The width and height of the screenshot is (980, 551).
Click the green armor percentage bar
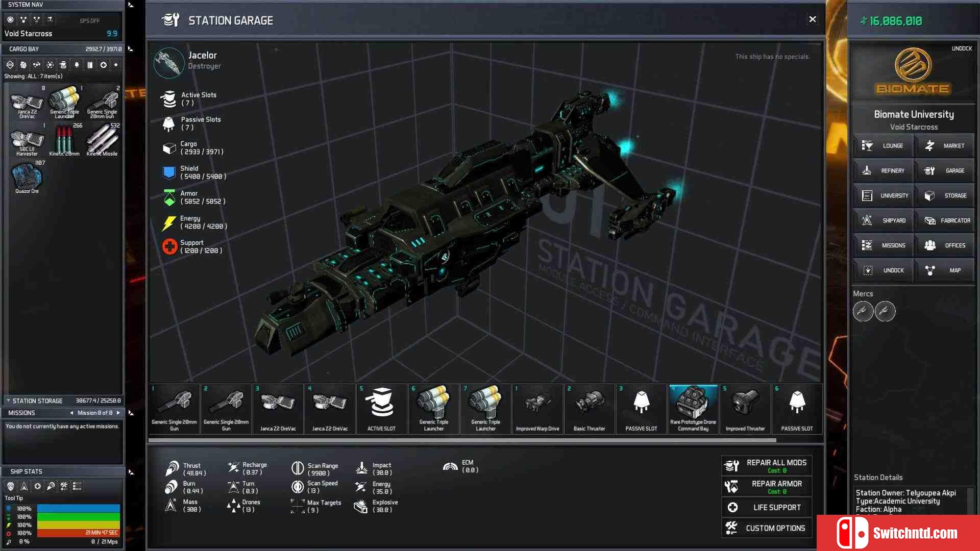(79, 517)
